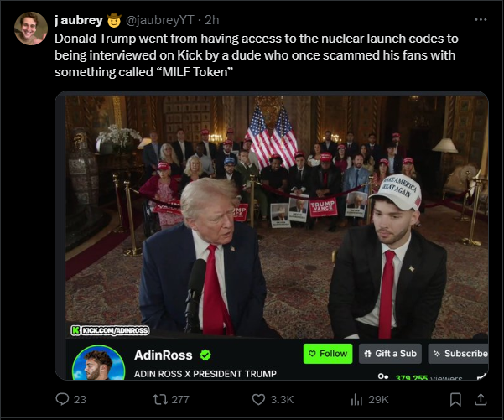
Task: Open j aubrey's profile avatar
Action: (x=31, y=29)
